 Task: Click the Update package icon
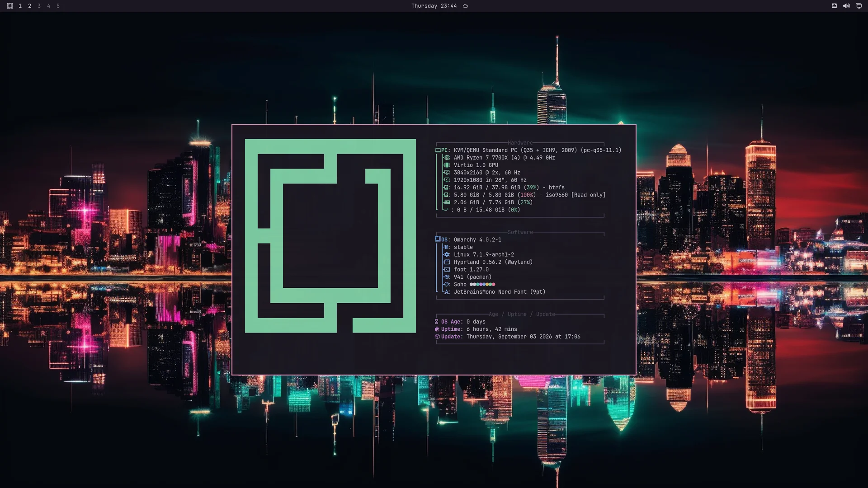click(437, 337)
